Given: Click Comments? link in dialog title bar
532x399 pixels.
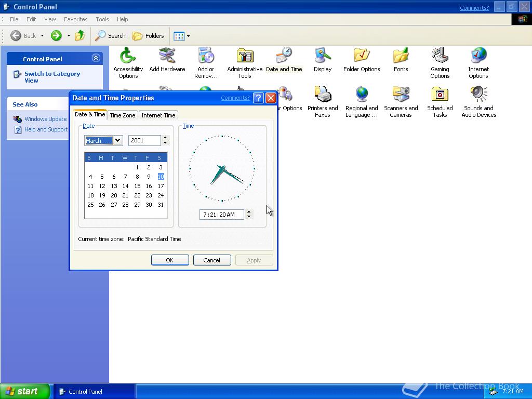Looking at the screenshot, I should coord(235,98).
